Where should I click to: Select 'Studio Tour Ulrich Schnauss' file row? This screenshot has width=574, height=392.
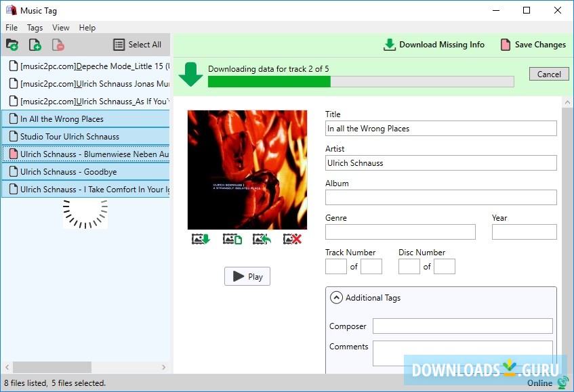tap(85, 136)
